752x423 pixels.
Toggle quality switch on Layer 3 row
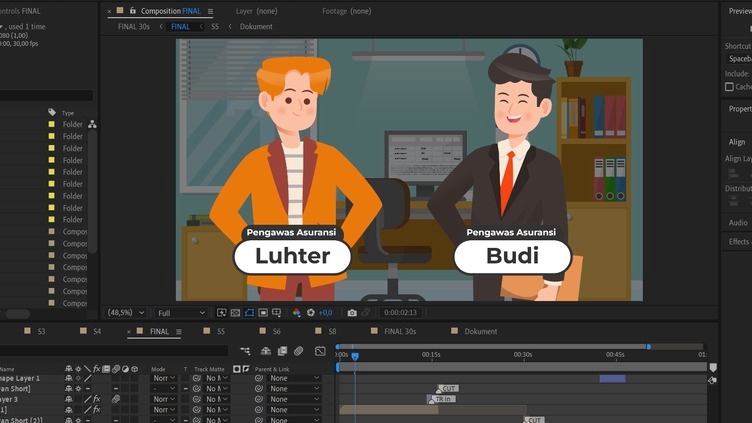[x=88, y=399]
